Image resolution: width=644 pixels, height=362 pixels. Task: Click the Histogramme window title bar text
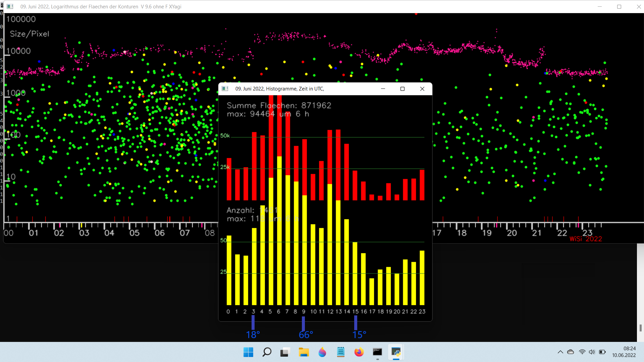click(x=279, y=89)
